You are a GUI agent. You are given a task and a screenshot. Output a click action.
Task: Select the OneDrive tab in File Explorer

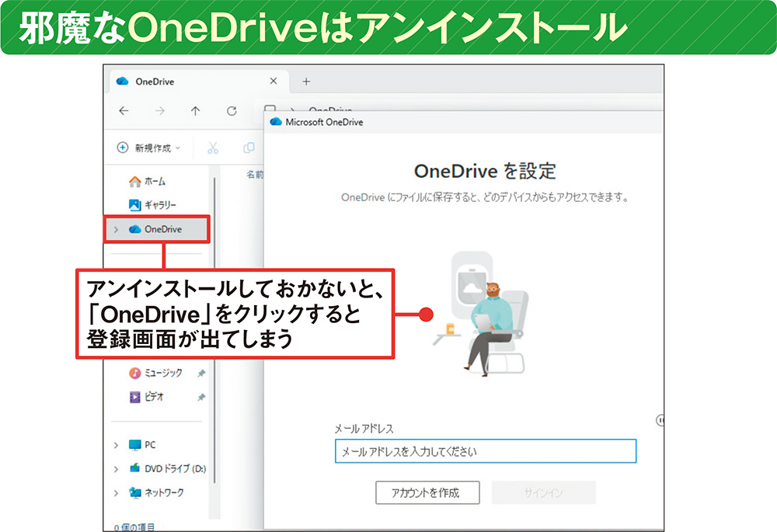coord(198,82)
